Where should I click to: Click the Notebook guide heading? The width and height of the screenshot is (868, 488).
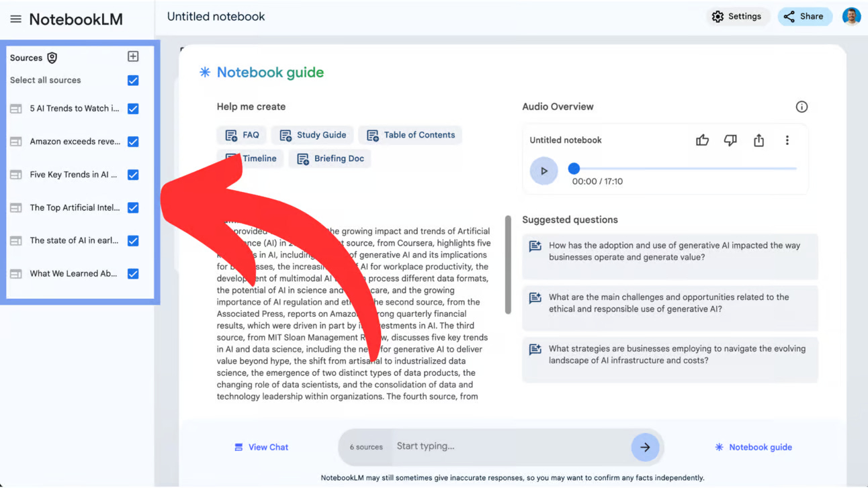pos(270,72)
